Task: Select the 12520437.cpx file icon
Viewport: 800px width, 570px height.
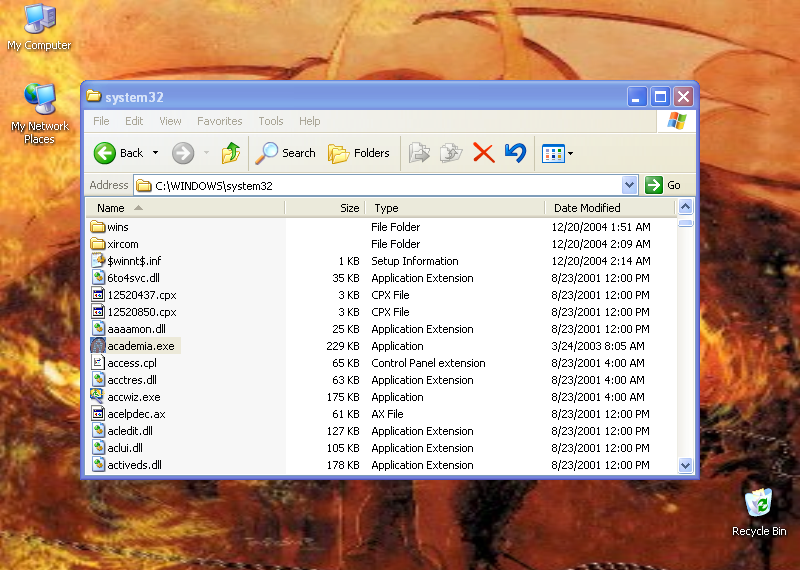Action: click(x=97, y=294)
